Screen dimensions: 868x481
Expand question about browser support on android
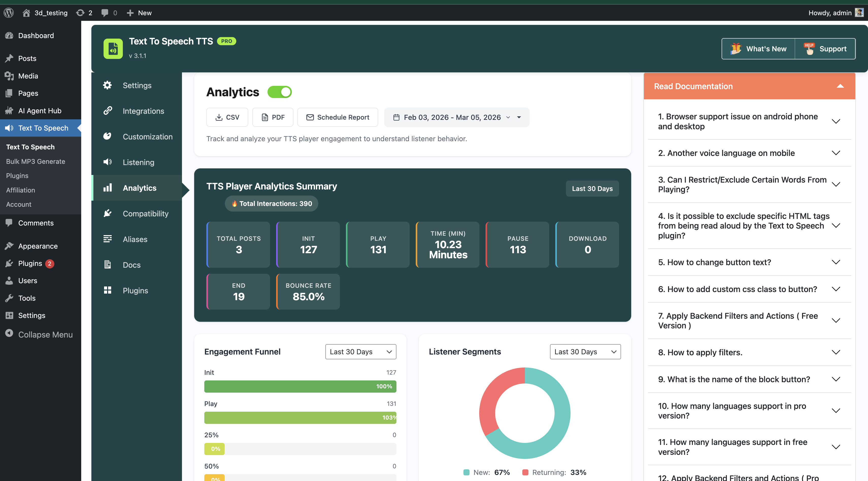coord(836,121)
